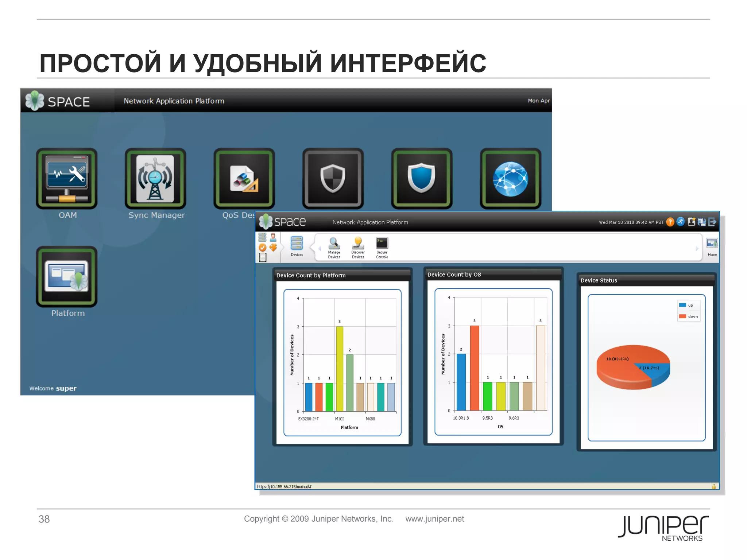This screenshot has width=747, height=560.
Task: Select the orange arrows workspace icon
Action: point(273,248)
